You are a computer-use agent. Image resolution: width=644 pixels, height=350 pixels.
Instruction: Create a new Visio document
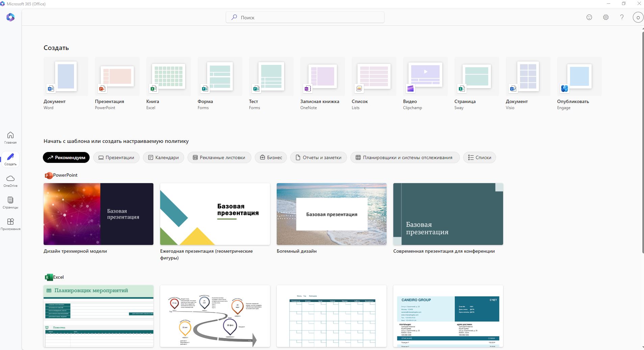(528, 83)
